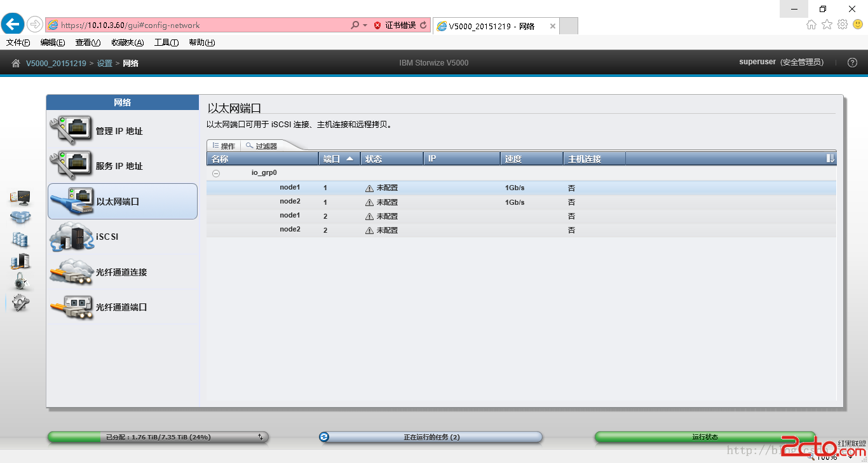Open browser settings gear icon
868x463 pixels.
click(x=843, y=24)
